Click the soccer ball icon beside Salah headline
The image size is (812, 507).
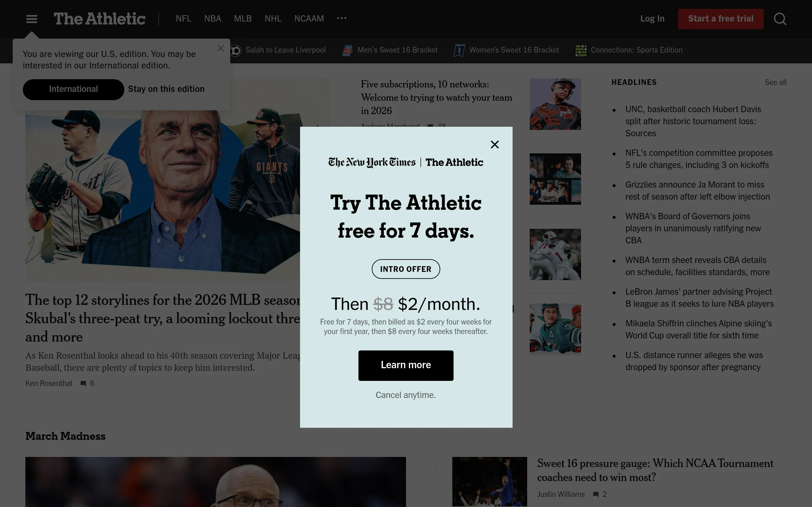tap(236, 50)
